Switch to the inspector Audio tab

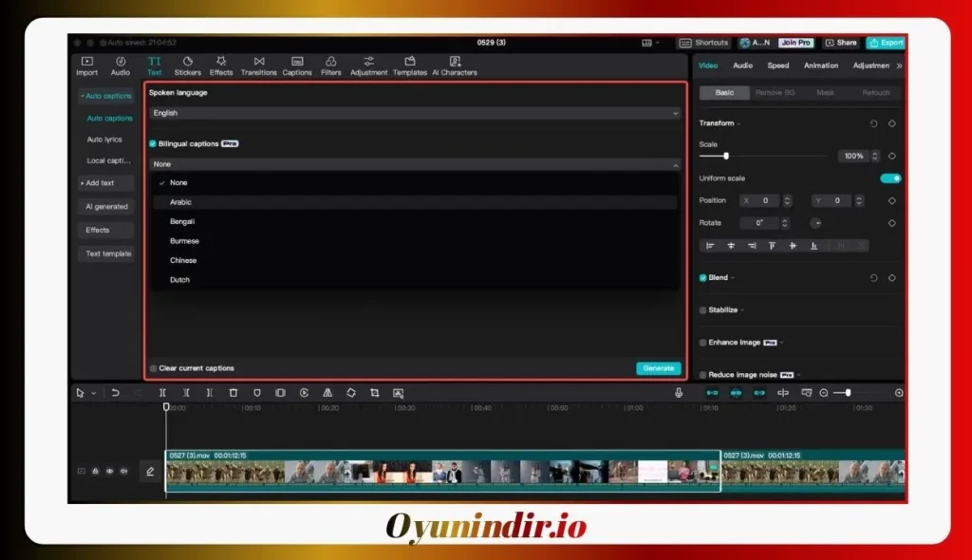[742, 65]
